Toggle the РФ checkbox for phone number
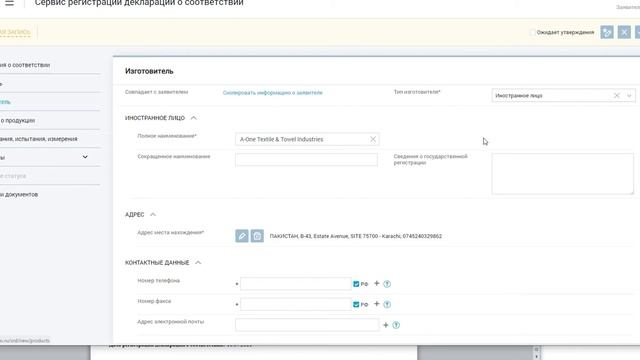Viewport: 640px width, 360px height. click(x=356, y=284)
